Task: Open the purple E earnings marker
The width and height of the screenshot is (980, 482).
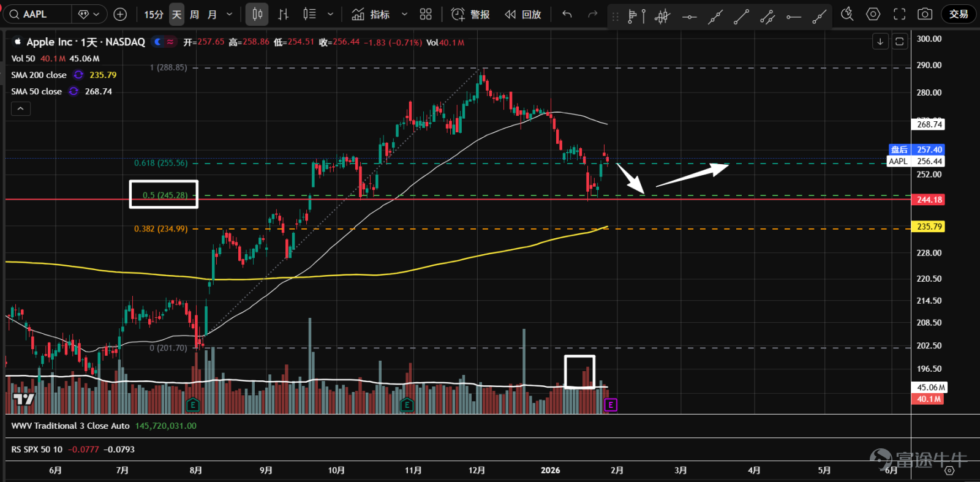Action: point(610,405)
